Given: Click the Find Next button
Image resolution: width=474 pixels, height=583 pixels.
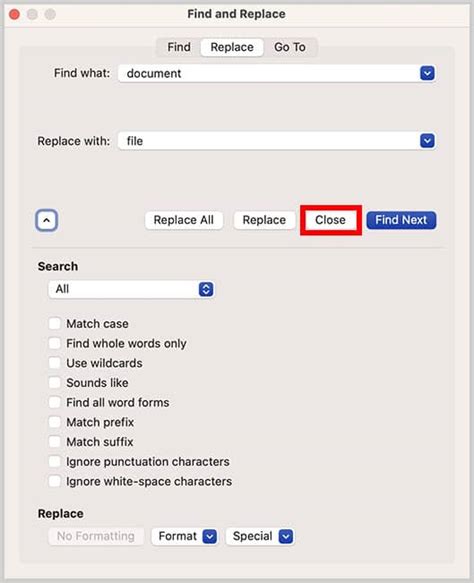Looking at the screenshot, I should pos(401,220).
